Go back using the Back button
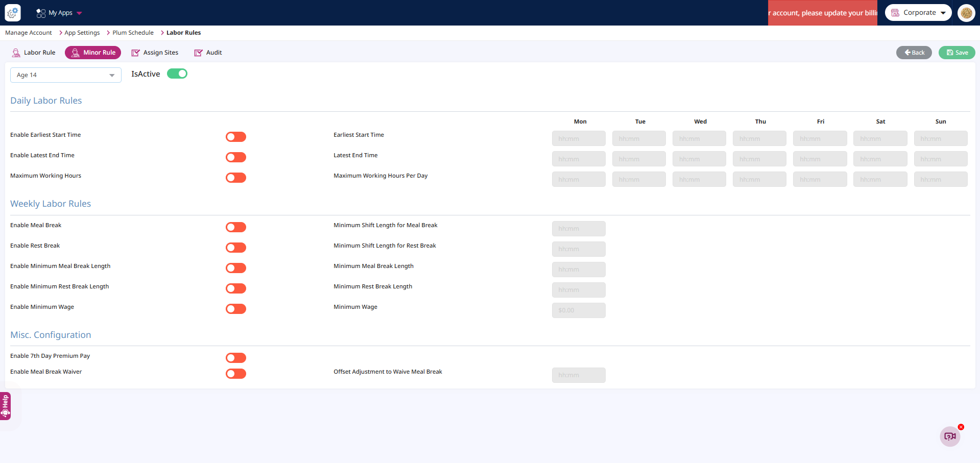The width and height of the screenshot is (980, 463). pyautogui.click(x=914, y=53)
